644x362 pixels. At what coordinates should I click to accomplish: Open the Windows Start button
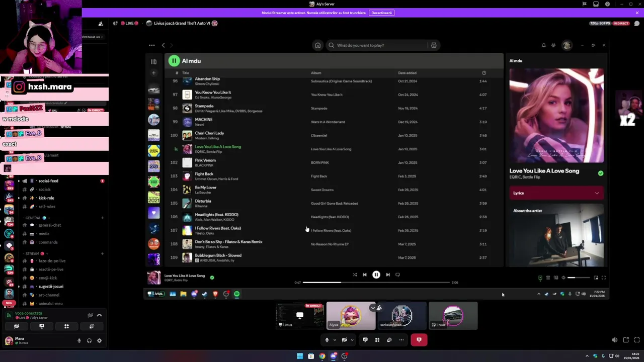300,356
